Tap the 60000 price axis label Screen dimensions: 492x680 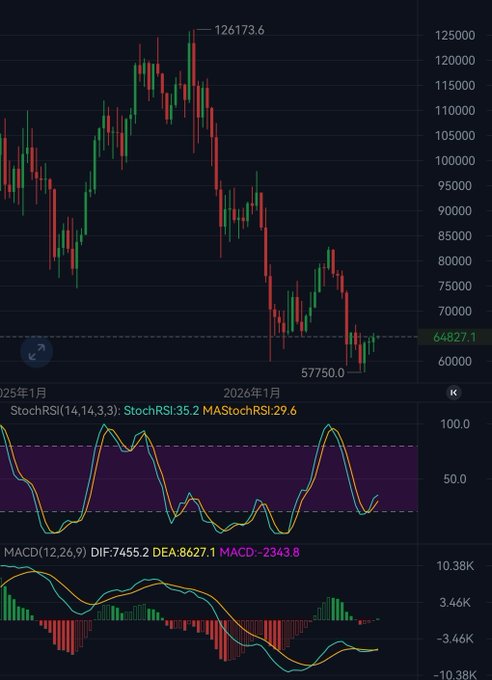(x=455, y=361)
